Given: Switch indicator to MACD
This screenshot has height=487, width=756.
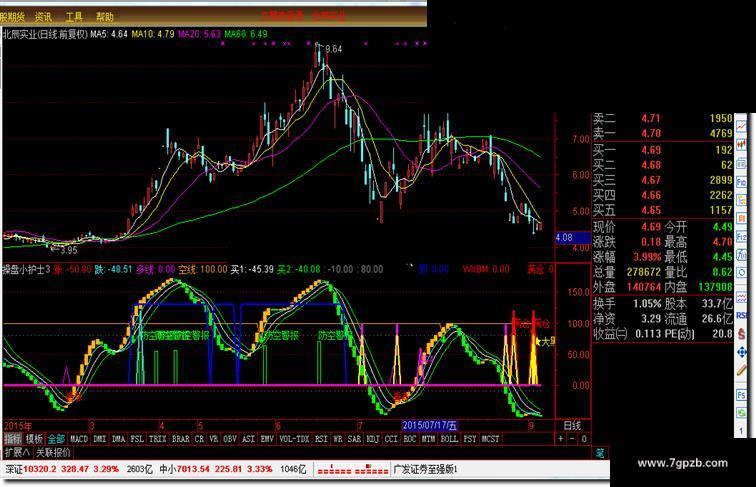Looking at the screenshot, I should pyautogui.click(x=79, y=439).
